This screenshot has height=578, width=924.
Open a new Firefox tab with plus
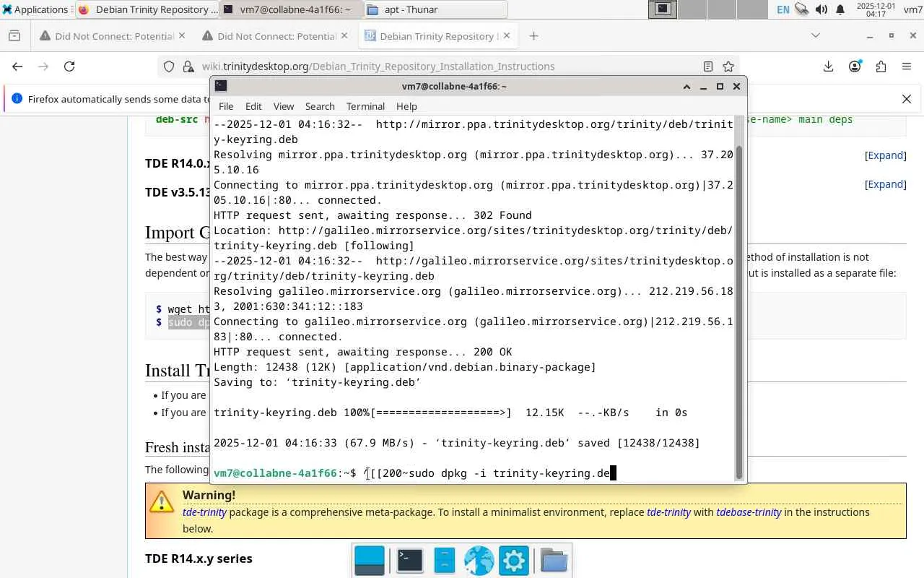tap(533, 36)
